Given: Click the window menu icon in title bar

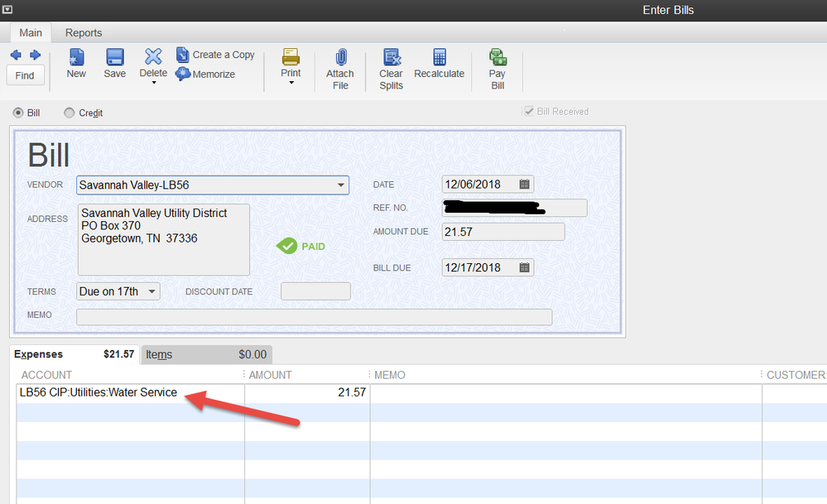Looking at the screenshot, I should [x=7, y=9].
